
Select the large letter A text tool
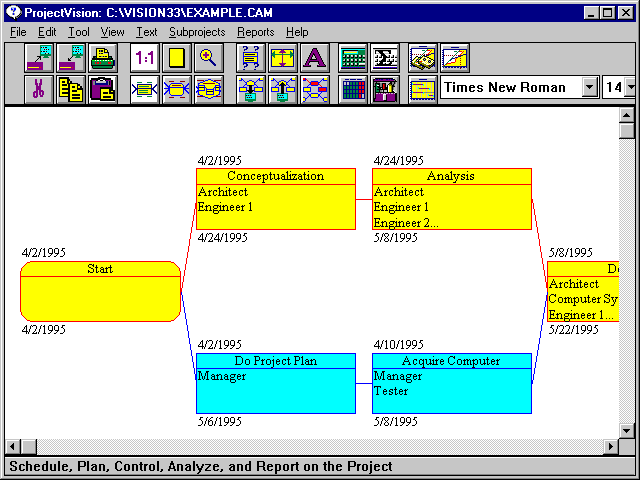314,58
